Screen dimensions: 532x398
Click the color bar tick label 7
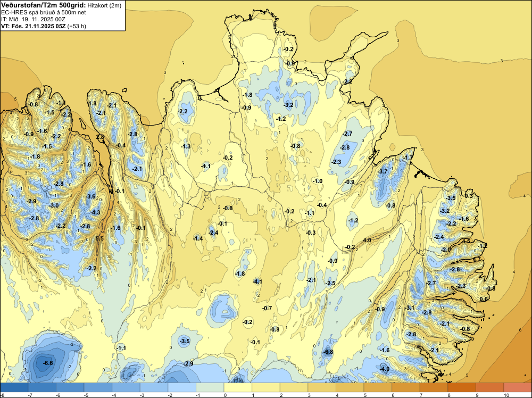420,395
